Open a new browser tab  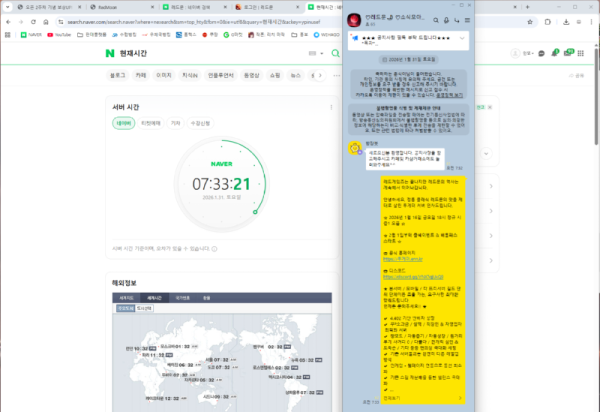[x=527, y=7]
